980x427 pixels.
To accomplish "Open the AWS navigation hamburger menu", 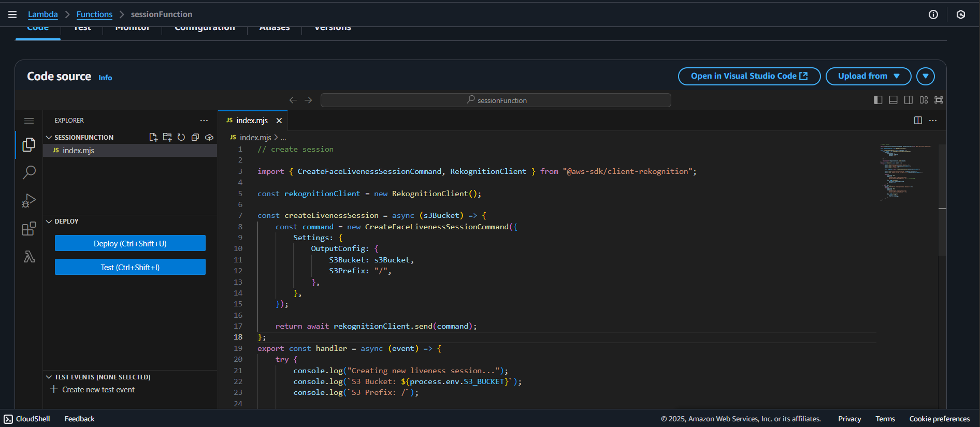I will pyautogui.click(x=12, y=14).
